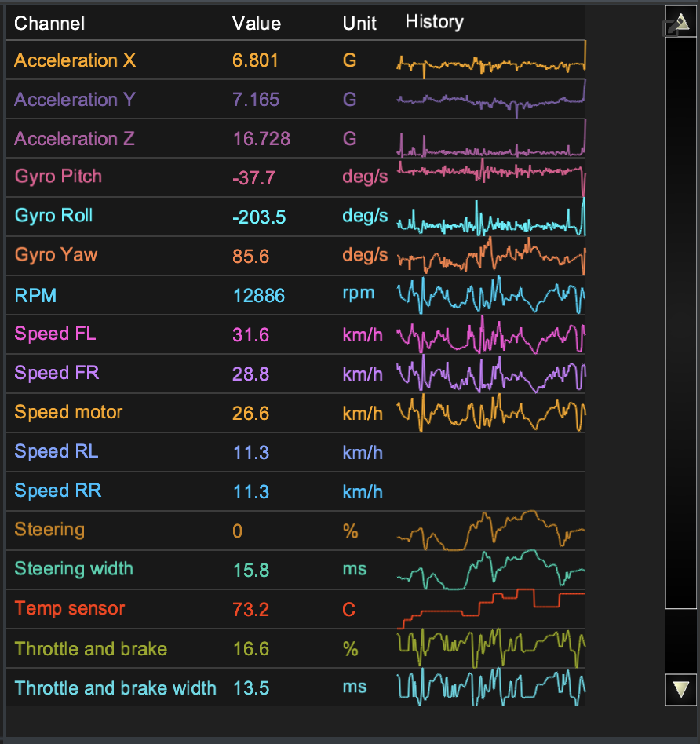Click the Gyro Yaw history sparkline
Screen dimensions: 700x744
491,255
